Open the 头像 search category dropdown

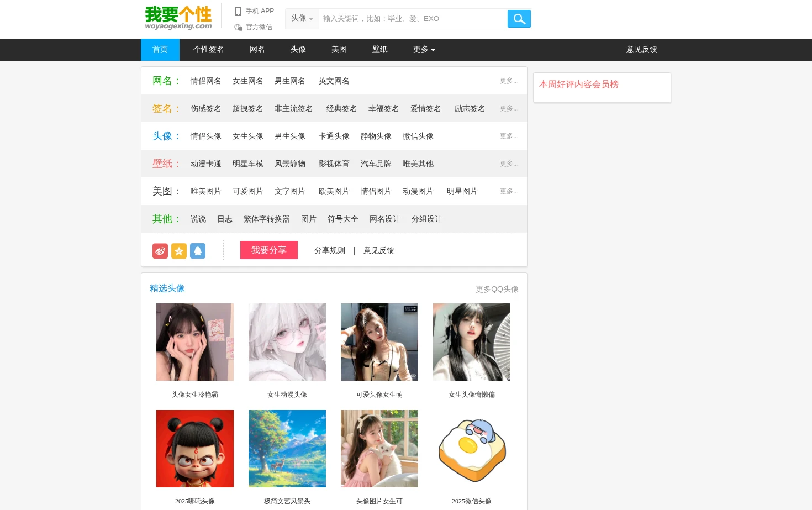pos(302,18)
